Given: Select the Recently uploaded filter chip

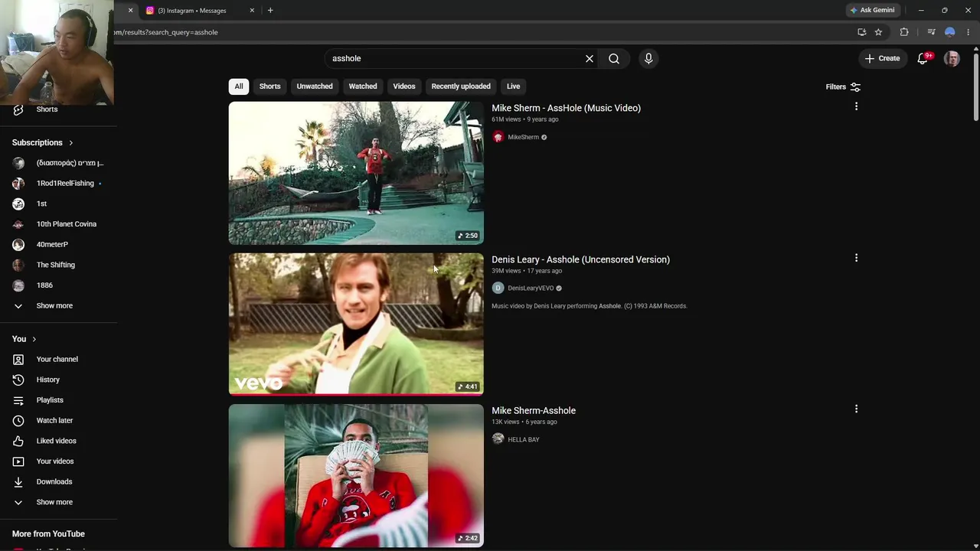Looking at the screenshot, I should click(461, 86).
